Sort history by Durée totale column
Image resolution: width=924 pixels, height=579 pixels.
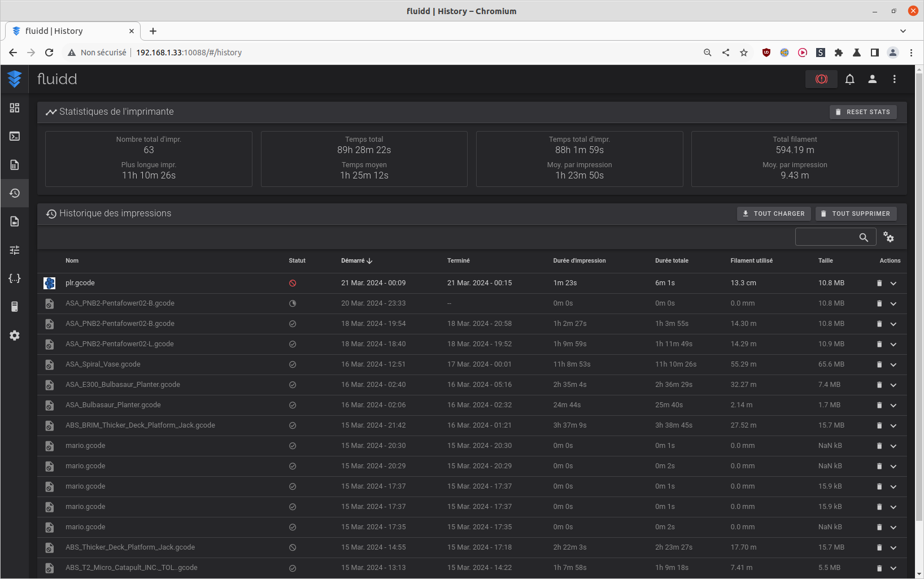click(672, 261)
